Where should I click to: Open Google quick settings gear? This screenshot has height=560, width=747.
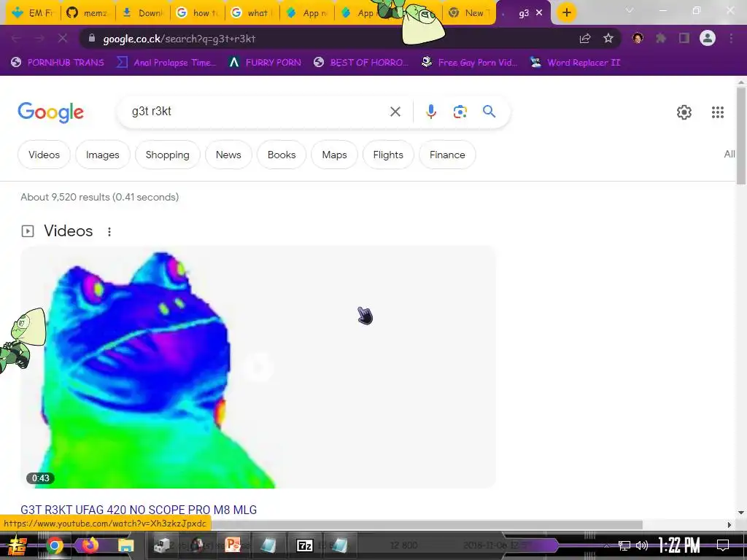[x=684, y=112]
